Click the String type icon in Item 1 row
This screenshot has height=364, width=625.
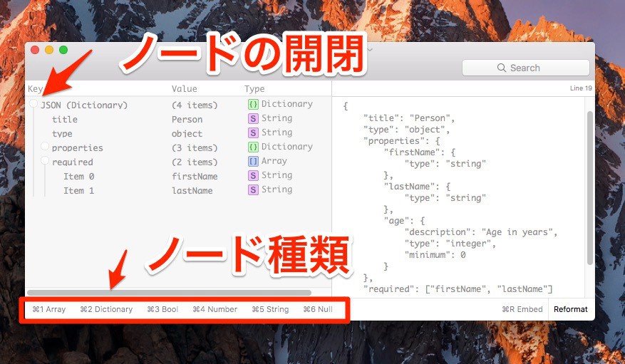point(253,190)
